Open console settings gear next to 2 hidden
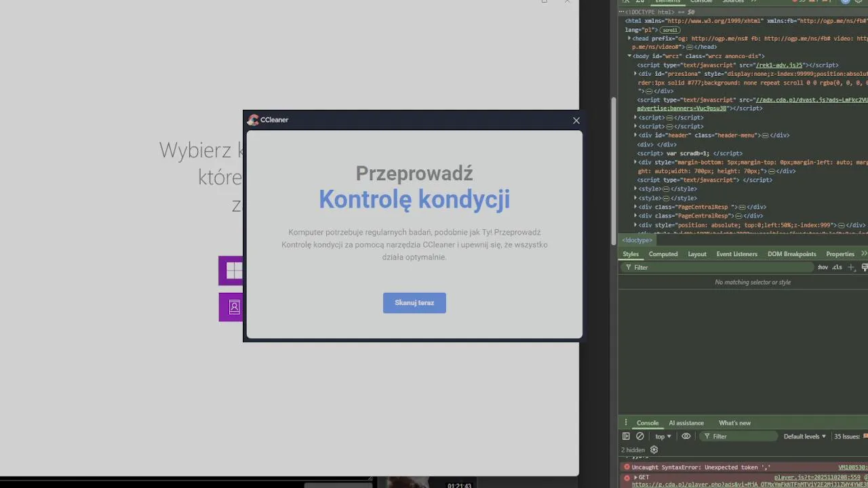This screenshot has height=488, width=868. (654, 450)
